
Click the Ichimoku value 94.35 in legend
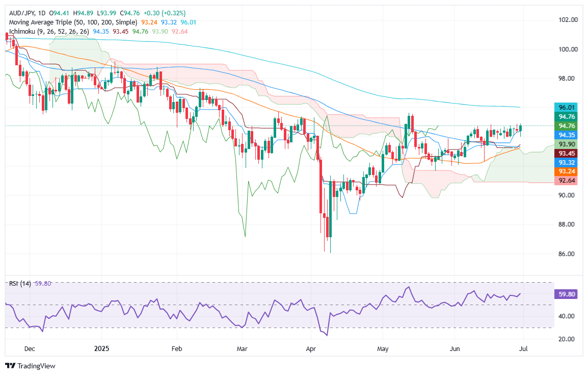[101, 32]
